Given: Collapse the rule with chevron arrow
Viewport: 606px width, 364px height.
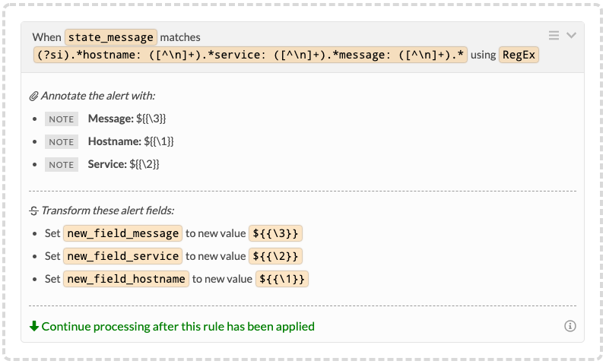Looking at the screenshot, I should [571, 36].
